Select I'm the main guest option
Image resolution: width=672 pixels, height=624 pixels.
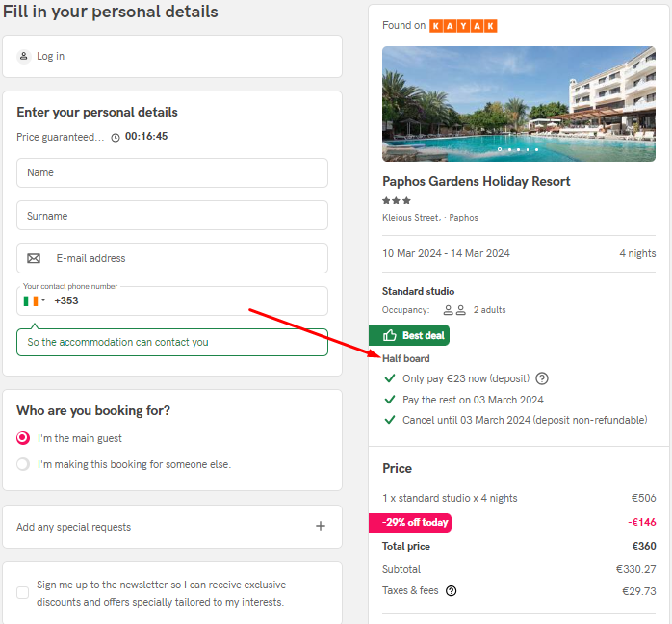point(23,438)
